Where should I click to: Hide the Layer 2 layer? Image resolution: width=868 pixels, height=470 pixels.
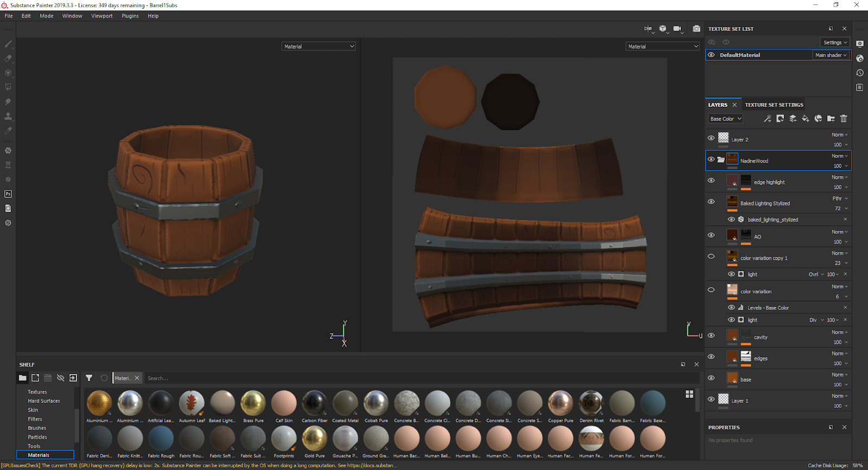[x=711, y=138]
